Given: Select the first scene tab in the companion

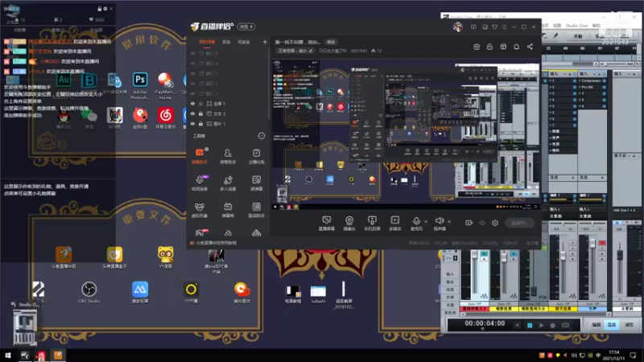Looking at the screenshot, I should pyautogui.click(x=207, y=42).
